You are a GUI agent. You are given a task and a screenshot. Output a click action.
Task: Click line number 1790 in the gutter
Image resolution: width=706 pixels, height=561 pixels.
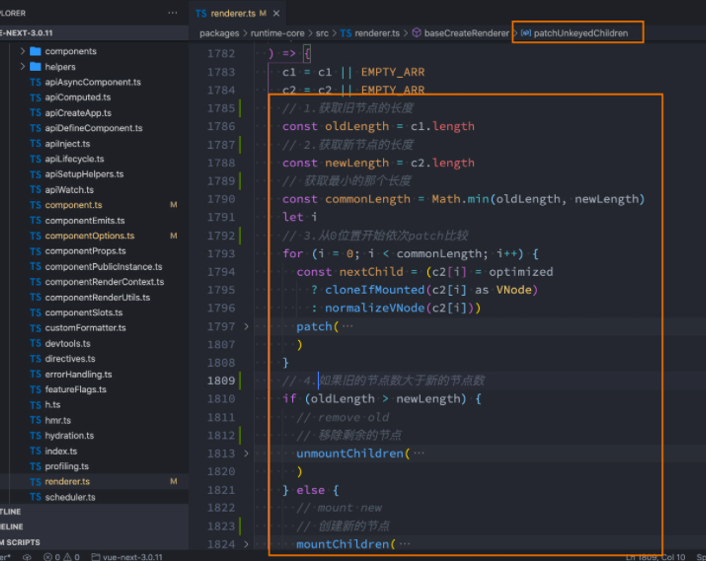pos(221,199)
